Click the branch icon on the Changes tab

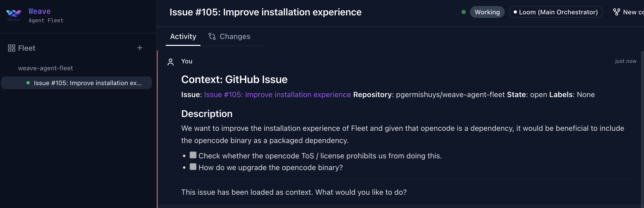click(x=212, y=36)
